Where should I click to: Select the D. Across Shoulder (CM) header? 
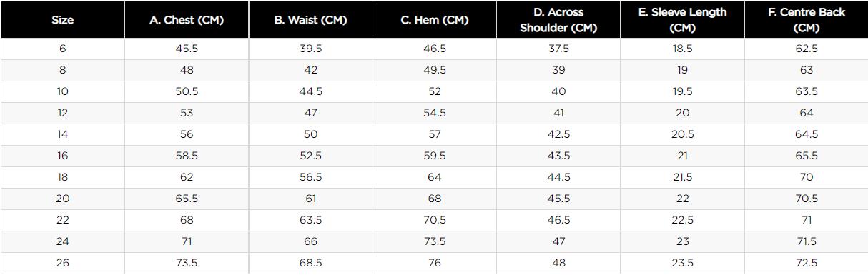[558, 20]
